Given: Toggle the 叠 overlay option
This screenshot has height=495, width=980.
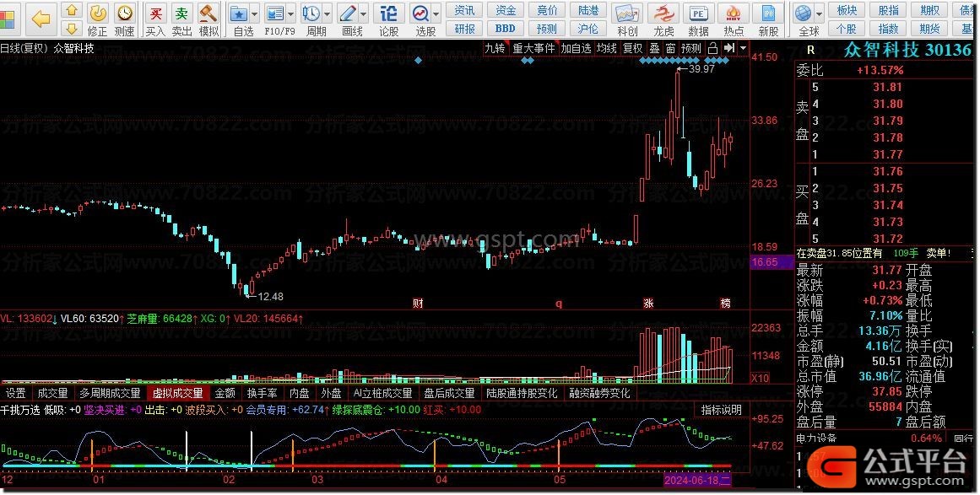Looking at the screenshot, I should (654, 48).
